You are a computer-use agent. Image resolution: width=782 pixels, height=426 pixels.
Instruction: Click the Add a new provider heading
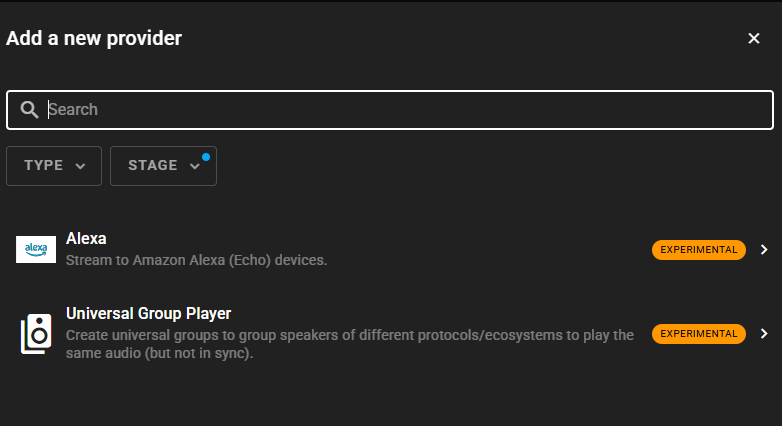[x=94, y=39]
